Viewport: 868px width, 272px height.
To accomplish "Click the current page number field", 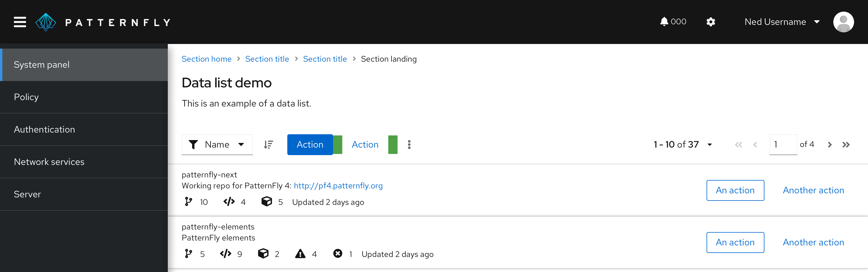I will (x=783, y=145).
